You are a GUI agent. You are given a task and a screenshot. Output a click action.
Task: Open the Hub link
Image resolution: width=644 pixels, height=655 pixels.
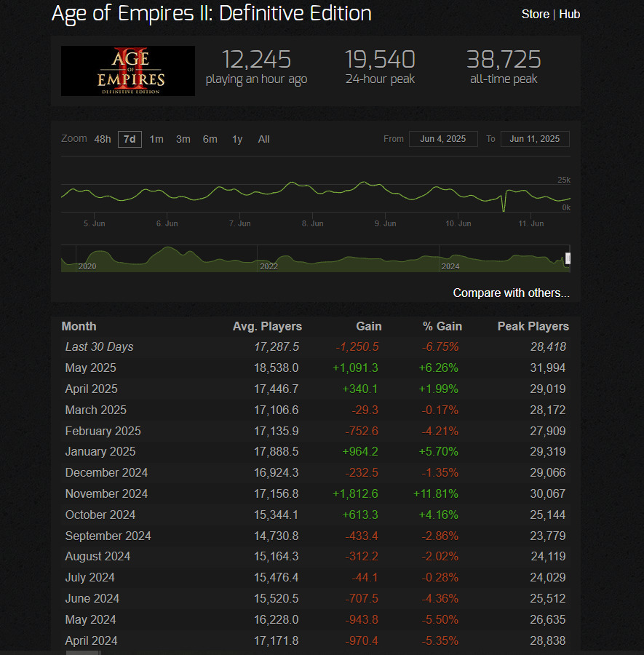569,15
